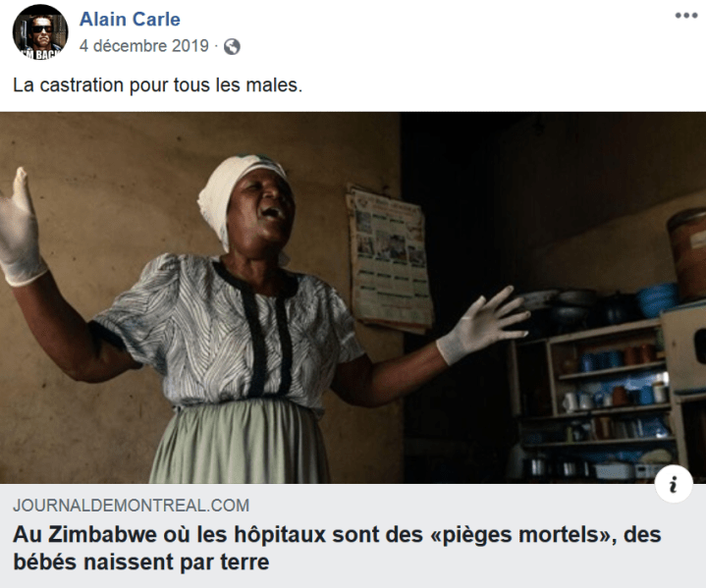Open the post permalink dated 4 décembre 2019
The width and height of the screenshot is (706, 588).
(x=144, y=46)
